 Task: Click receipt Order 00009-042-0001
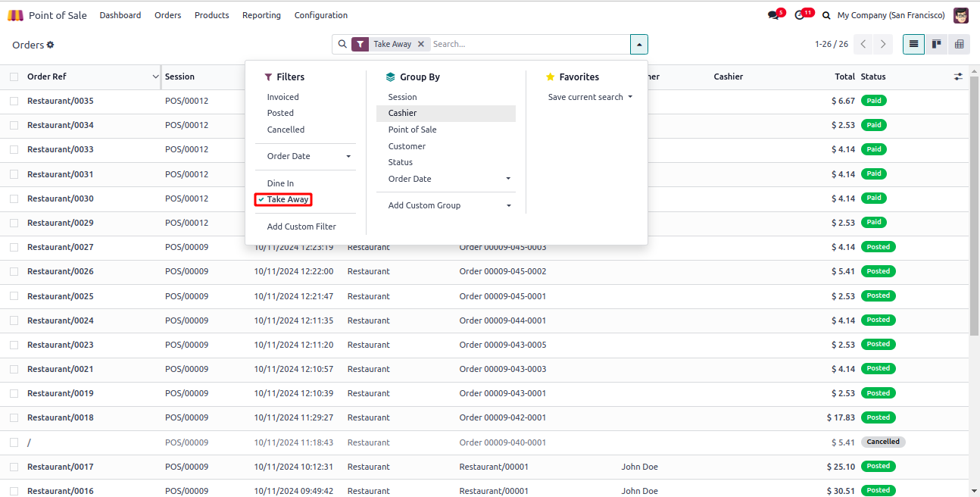(x=503, y=417)
